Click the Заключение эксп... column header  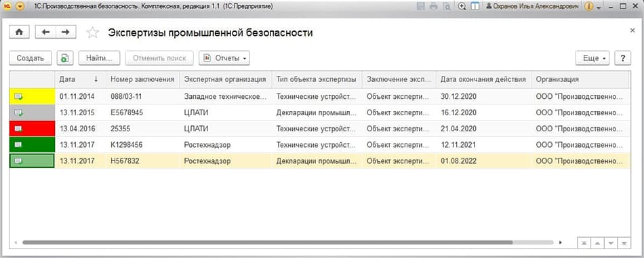(x=399, y=79)
